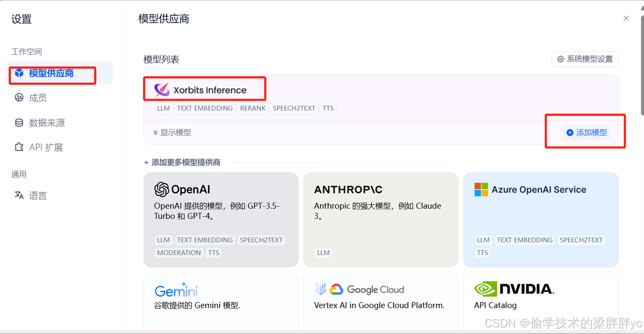Click the NVIDIA logo
This screenshot has width=644, height=334.
click(514, 289)
